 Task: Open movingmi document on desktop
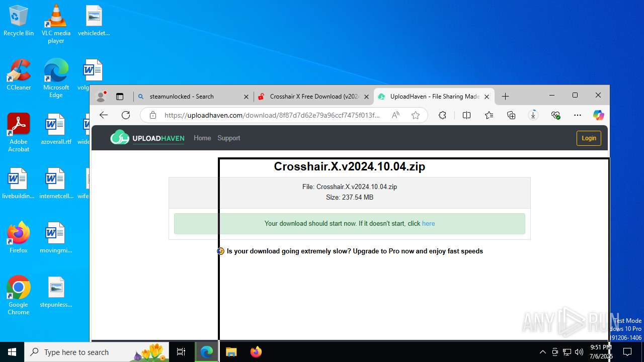pyautogui.click(x=56, y=238)
